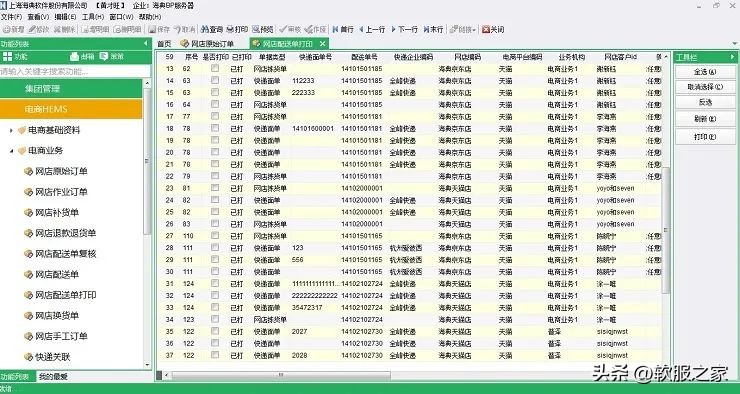The image size is (740, 394).
Task: Click the package icon beside 快递关联
Action: coord(28,357)
